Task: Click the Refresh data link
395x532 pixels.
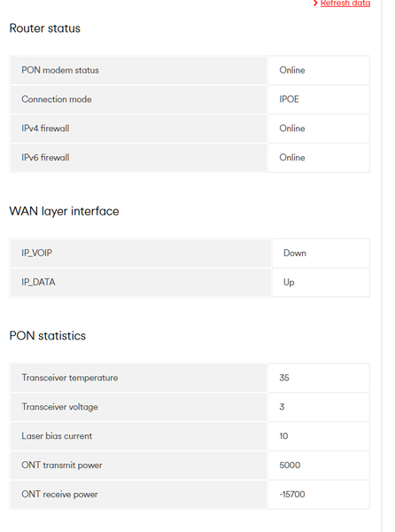Action: pos(345,3)
